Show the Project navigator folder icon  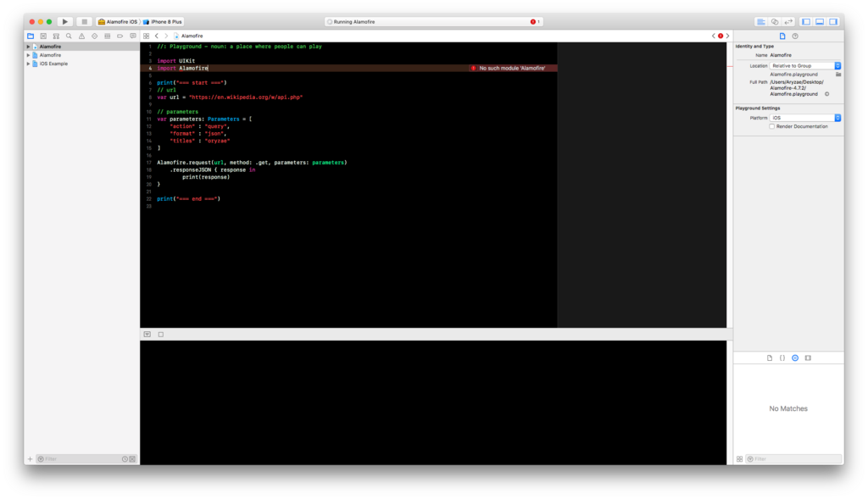point(31,36)
